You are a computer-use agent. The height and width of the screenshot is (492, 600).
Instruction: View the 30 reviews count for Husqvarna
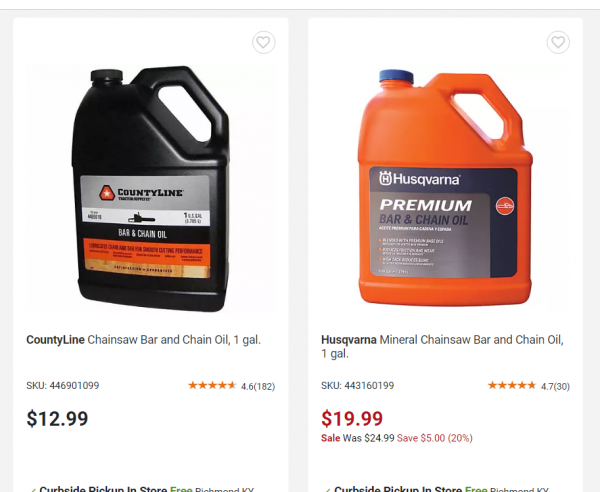coord(562,386)
